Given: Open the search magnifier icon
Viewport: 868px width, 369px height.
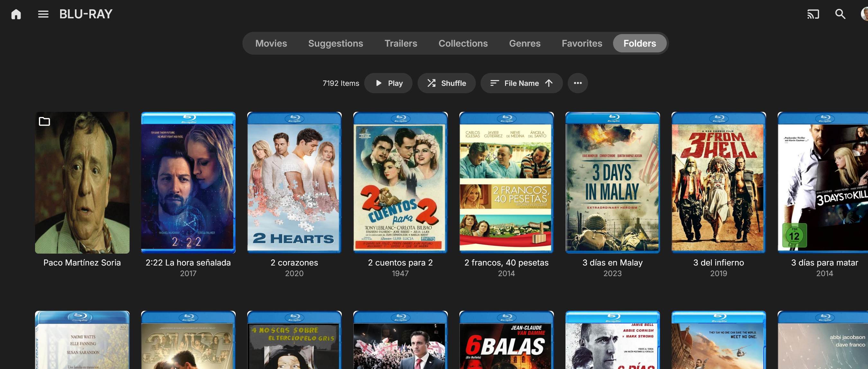Looking at the screenshot, I should (840, 14).
